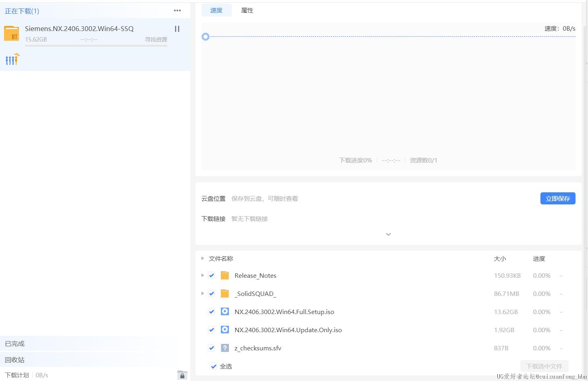Click the 86.71MB size value

coord(507,294)
